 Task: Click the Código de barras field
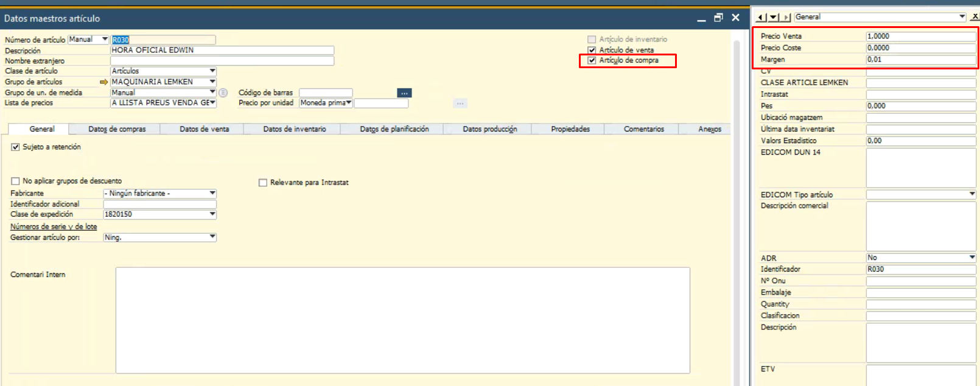tap(326, 93)
